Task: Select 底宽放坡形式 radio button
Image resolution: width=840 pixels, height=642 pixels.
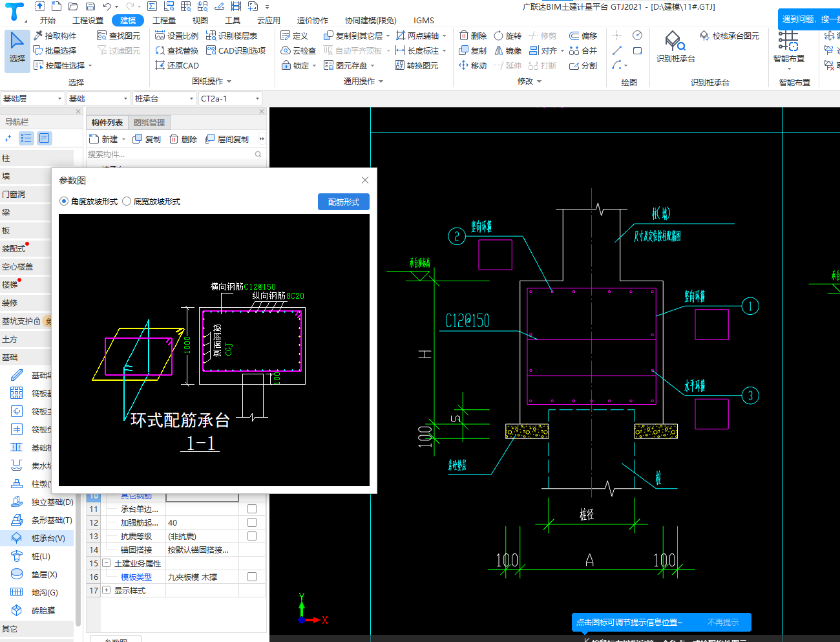Action: coord(127,201)
